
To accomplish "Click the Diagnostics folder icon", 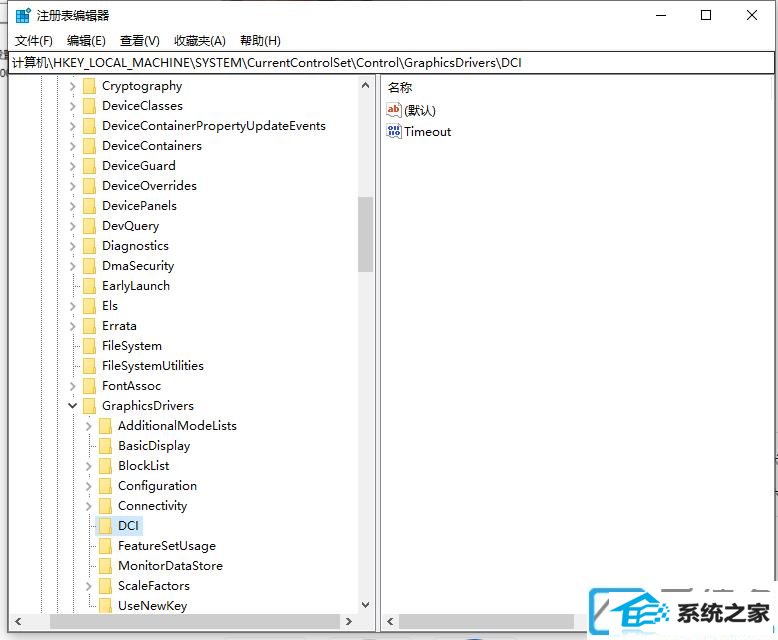I will [89, 246].
